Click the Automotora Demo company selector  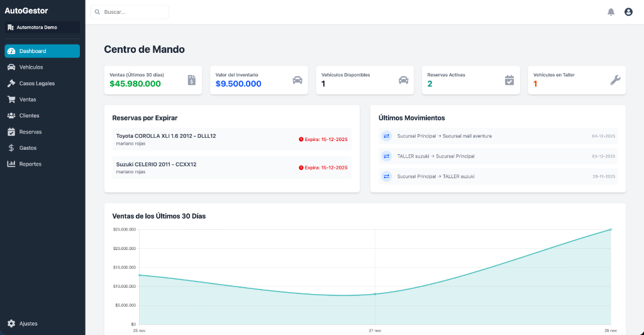pos(42,27)
